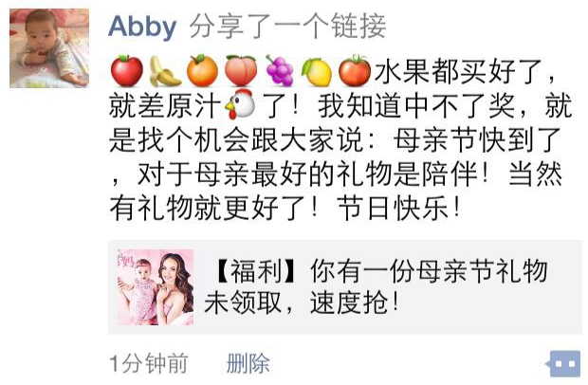Screen dimensions: 588x385
Task: Tap the orange tangerine emoji
Action: [203, 71]
